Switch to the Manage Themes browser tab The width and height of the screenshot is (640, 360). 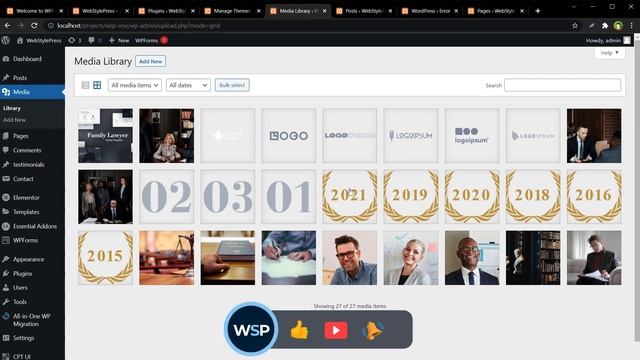click(232, 11)
